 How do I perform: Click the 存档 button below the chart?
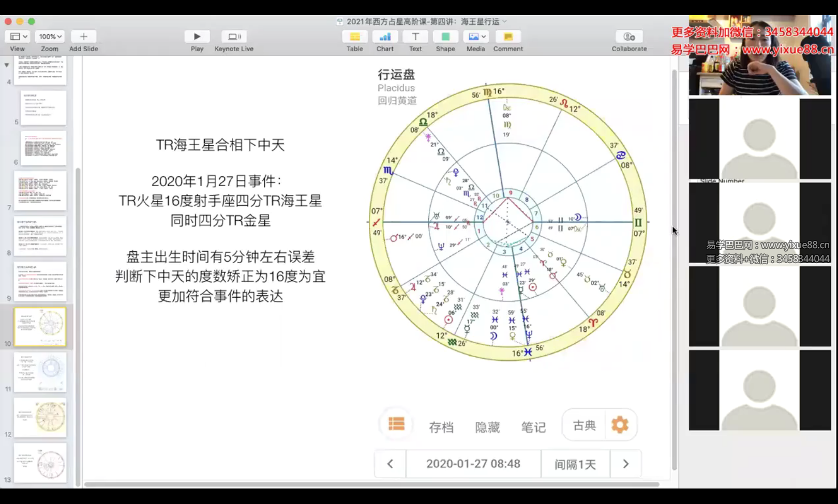tap(441, 427)
